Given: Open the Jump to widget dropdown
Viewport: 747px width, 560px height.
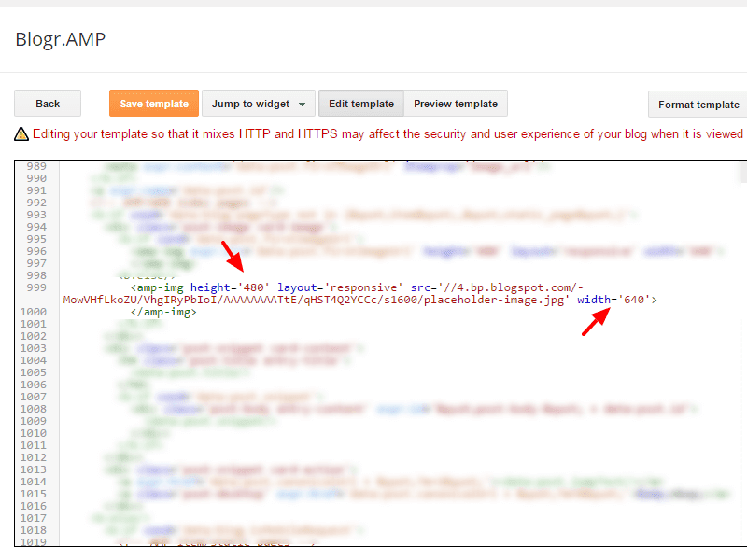Looking at the screenshot, I should (259, 104).
